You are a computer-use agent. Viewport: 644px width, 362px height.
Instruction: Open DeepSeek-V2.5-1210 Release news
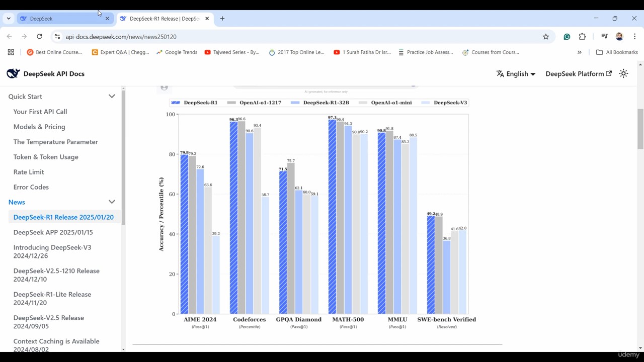pos(56,275)
